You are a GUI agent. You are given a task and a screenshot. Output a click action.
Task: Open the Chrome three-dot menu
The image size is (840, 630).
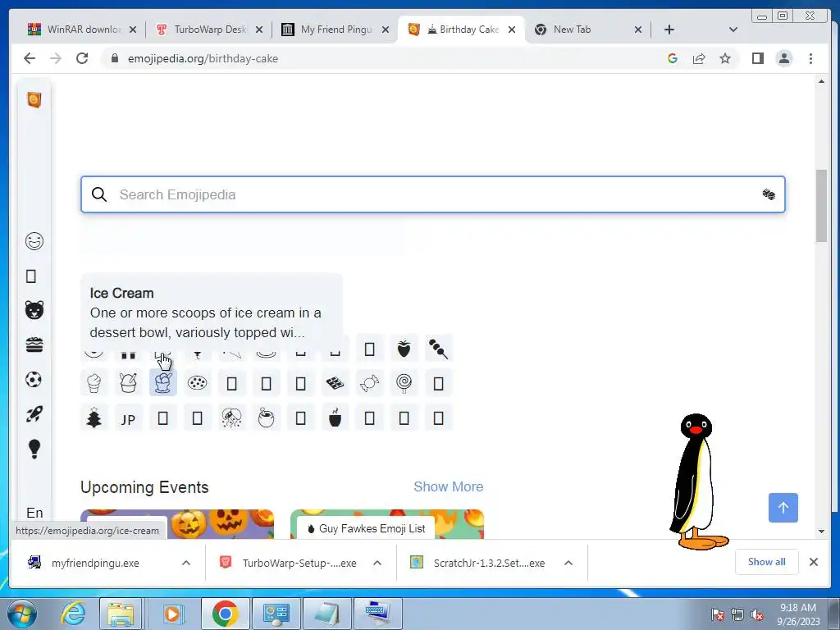810,58
